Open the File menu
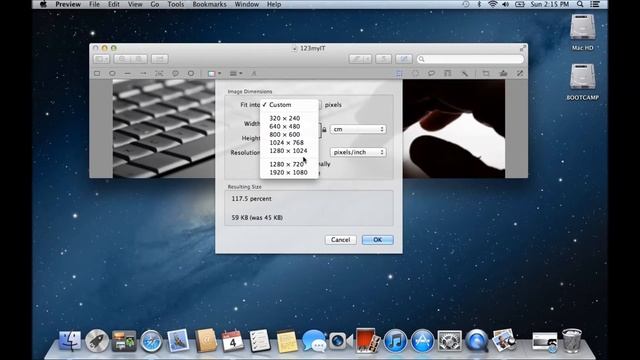The width and height of the screenshot is (640, 360). pyautogui.click(x=94, y=4)
